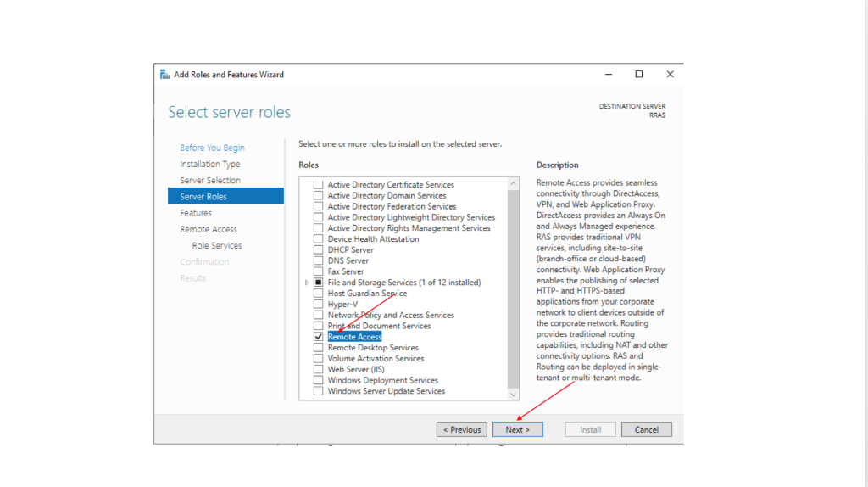Expand File and Storage Services node
The width and height of the screenshot is (868, 487).
tap(306, 283)
